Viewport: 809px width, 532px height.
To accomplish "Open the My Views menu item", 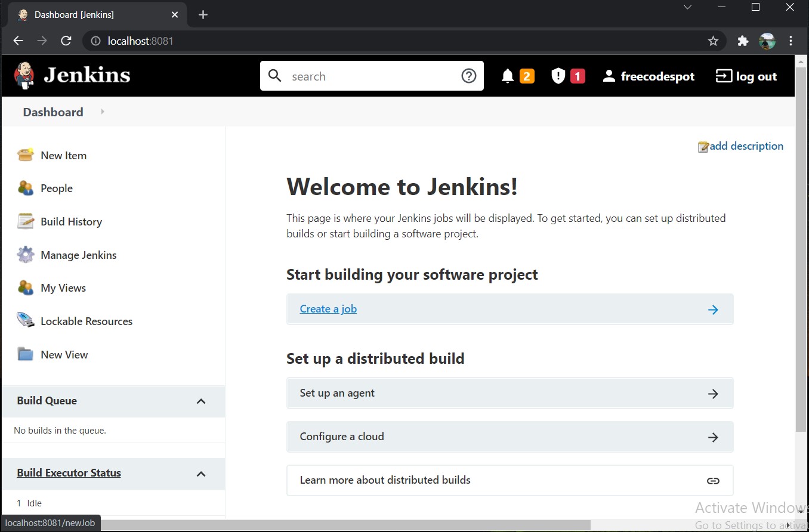I will tap(63, 288).
